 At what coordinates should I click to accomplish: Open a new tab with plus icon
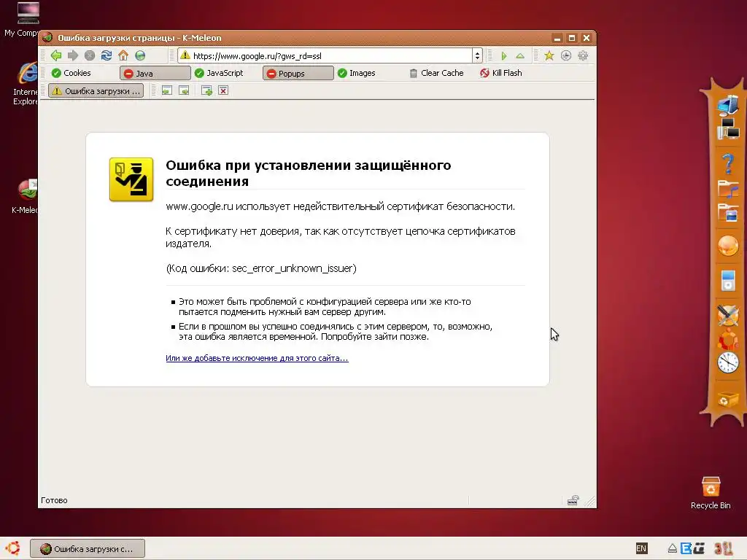(206, 90)
